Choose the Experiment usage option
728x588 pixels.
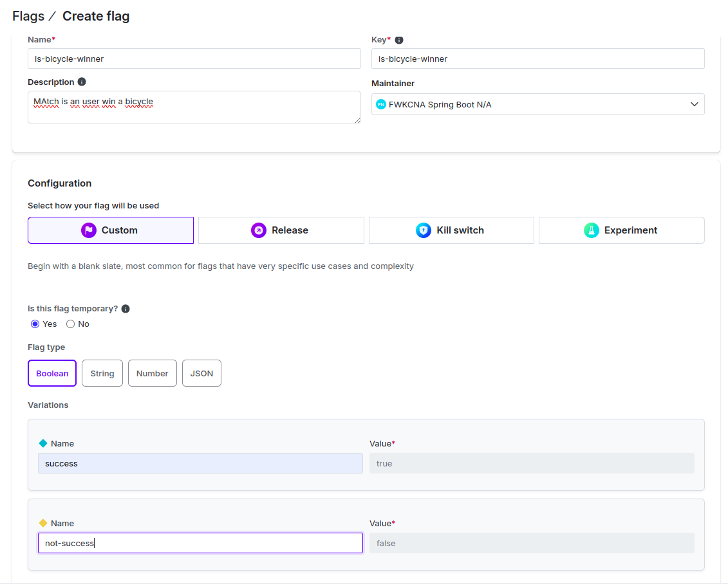[x=621, y=230]
